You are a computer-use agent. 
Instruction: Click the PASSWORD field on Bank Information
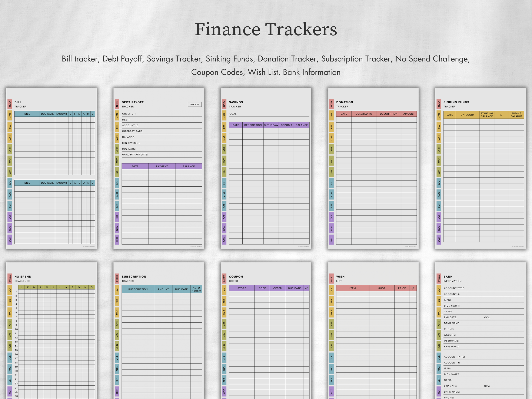[x=484, y=347]
